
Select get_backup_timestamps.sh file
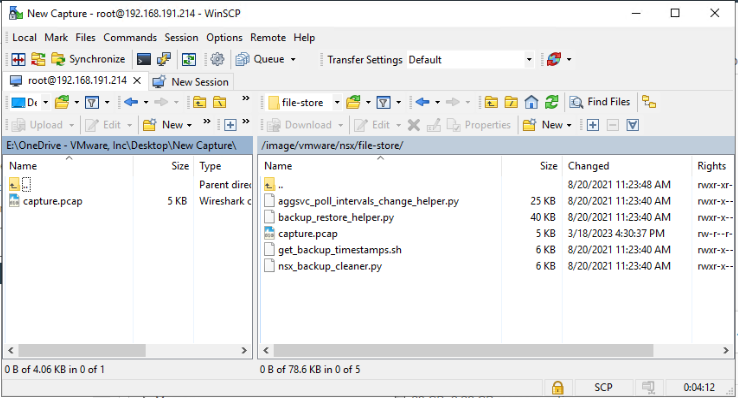point(340,250)
